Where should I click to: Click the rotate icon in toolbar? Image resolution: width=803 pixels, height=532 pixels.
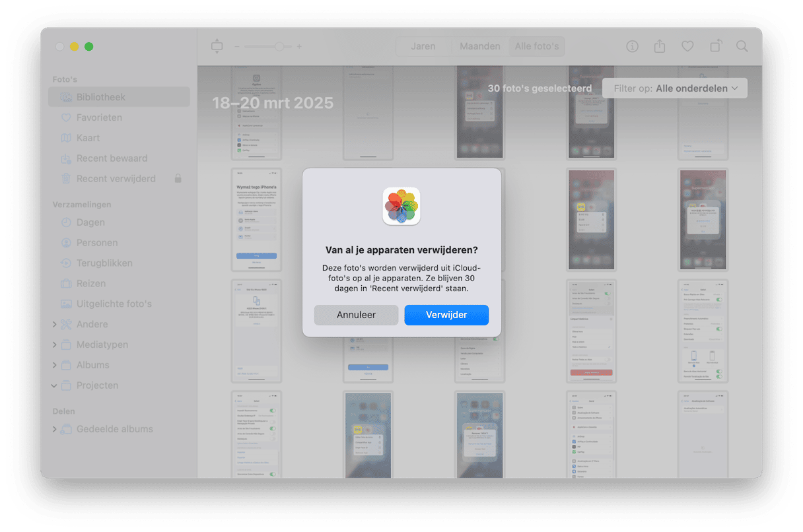715,46
